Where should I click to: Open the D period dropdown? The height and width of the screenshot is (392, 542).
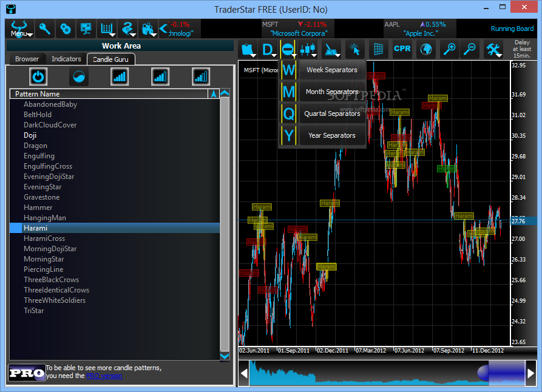tap(268, 49)
